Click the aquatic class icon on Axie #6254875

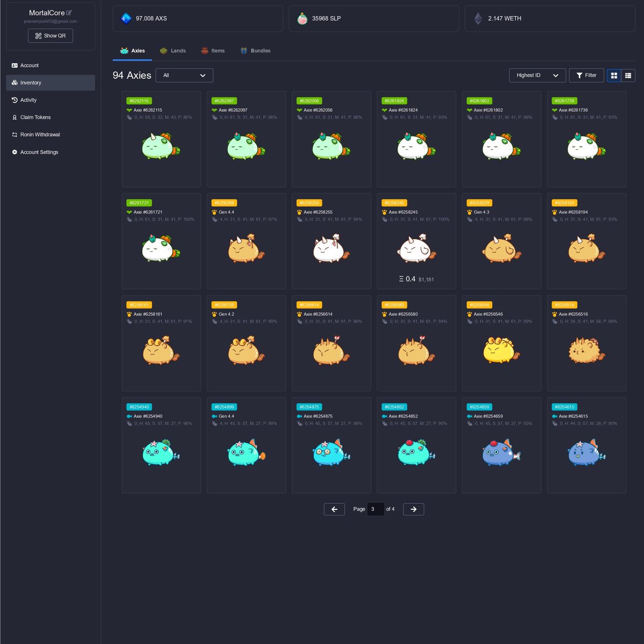[x=299, y=416]
